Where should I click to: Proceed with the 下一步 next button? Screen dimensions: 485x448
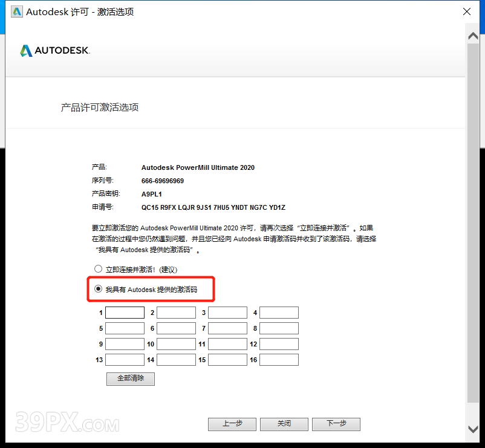pyautogui.click(x=336, y=424)
